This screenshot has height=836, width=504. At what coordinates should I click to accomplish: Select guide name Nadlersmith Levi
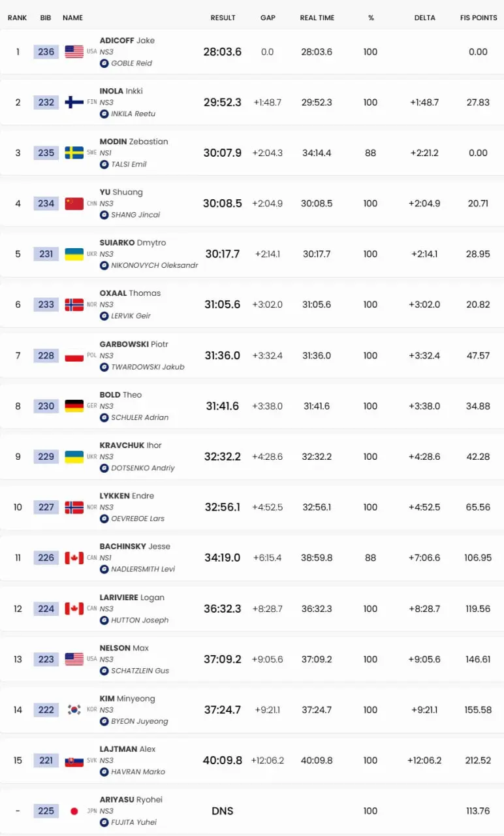pyautogui.click(x=143, y=569)
